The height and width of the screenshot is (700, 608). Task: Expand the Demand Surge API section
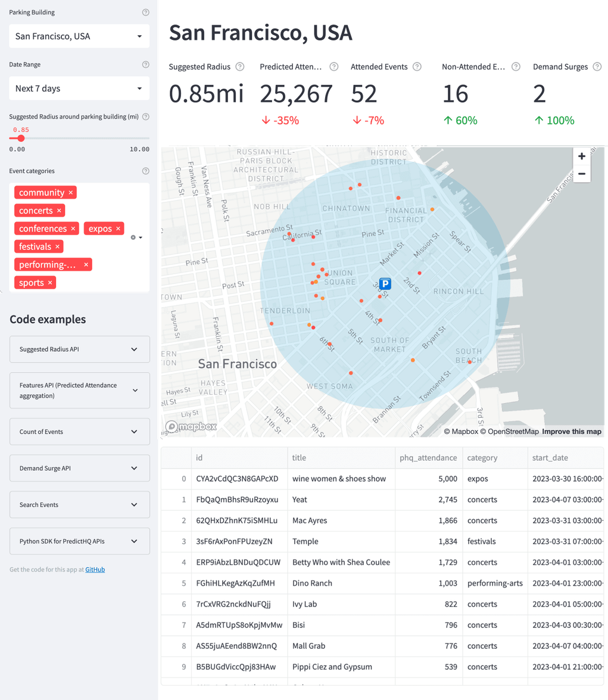click(x=80, y=468)
